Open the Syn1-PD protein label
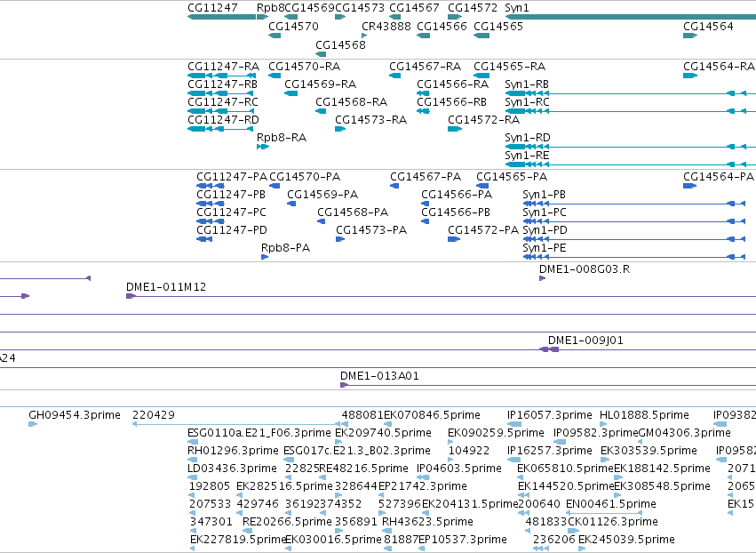 tap(545, 230)
